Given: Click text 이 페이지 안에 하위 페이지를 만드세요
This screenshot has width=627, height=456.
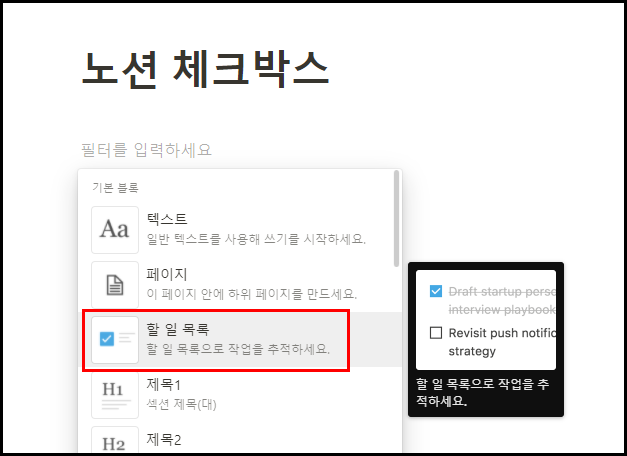Looking at the screenshot, I should [x=252, y=294].
